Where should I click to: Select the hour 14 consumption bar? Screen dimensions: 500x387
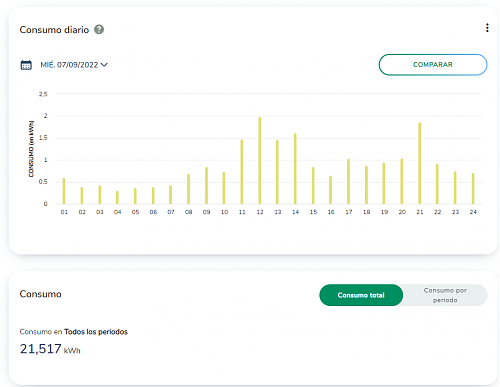click(x=295, y=169)
